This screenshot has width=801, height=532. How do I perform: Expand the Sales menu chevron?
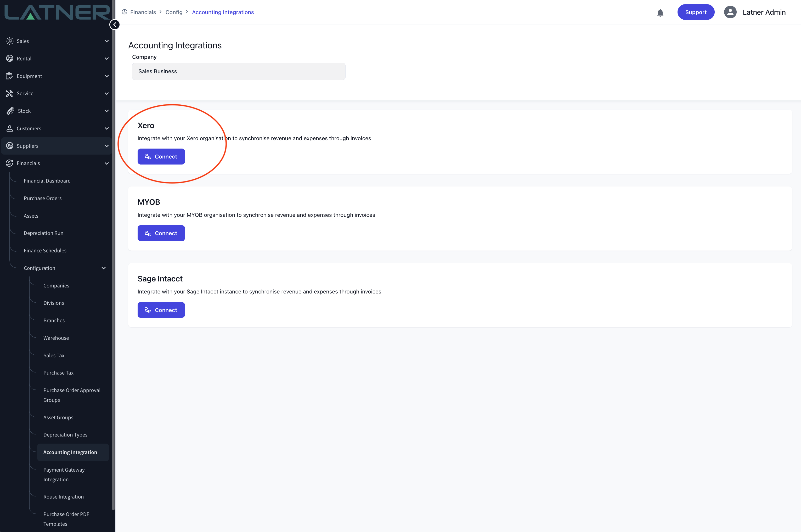tap(106, 41)
